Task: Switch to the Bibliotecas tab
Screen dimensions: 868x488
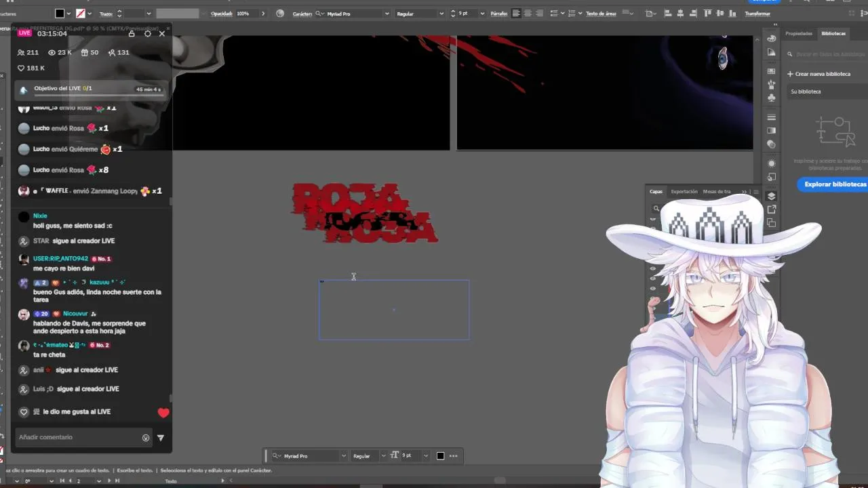Action: (833, 33)
